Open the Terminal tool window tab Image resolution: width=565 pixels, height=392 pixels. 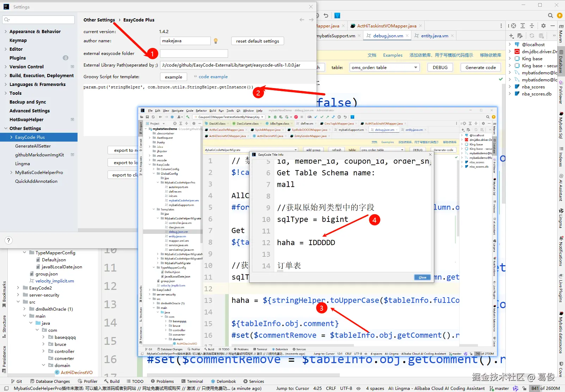(192, 381)
